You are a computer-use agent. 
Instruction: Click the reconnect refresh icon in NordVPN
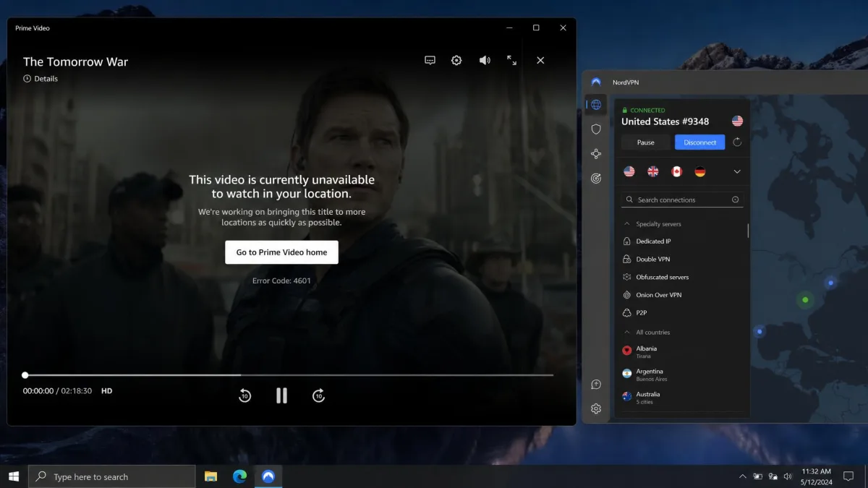[737, 142]
